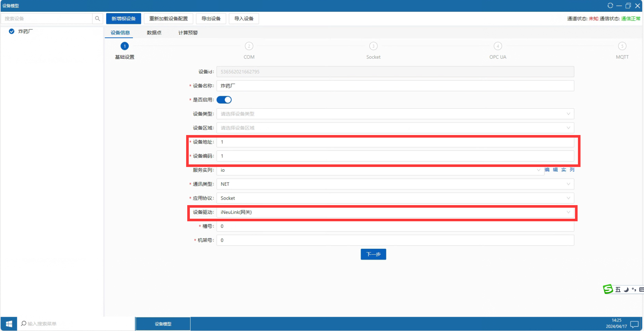This screenshot has width=644, height=331.
Task: Click the 槽号 input field
Action: [395, 226]
